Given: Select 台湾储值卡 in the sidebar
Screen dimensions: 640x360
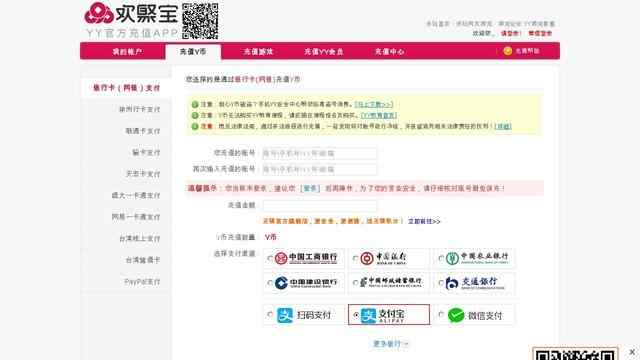Looking at the screenshot, I should click(x=143, y=260).
